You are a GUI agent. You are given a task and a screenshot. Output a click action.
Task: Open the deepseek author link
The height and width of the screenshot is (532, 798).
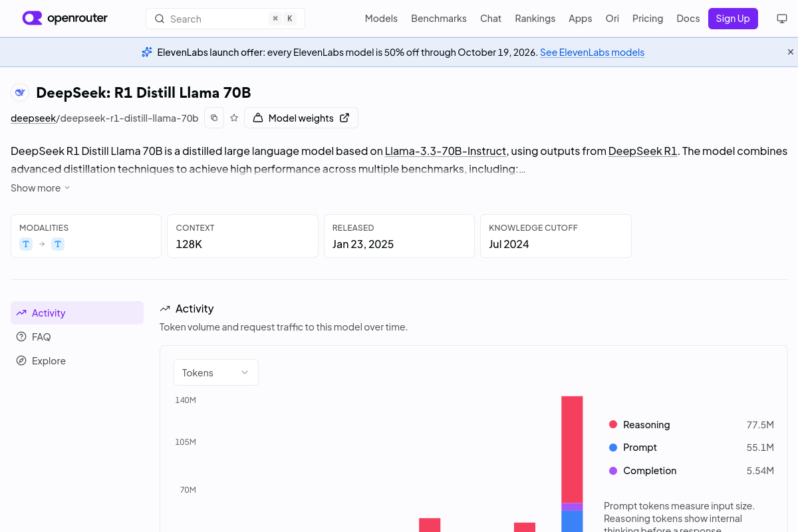point(33,118)
